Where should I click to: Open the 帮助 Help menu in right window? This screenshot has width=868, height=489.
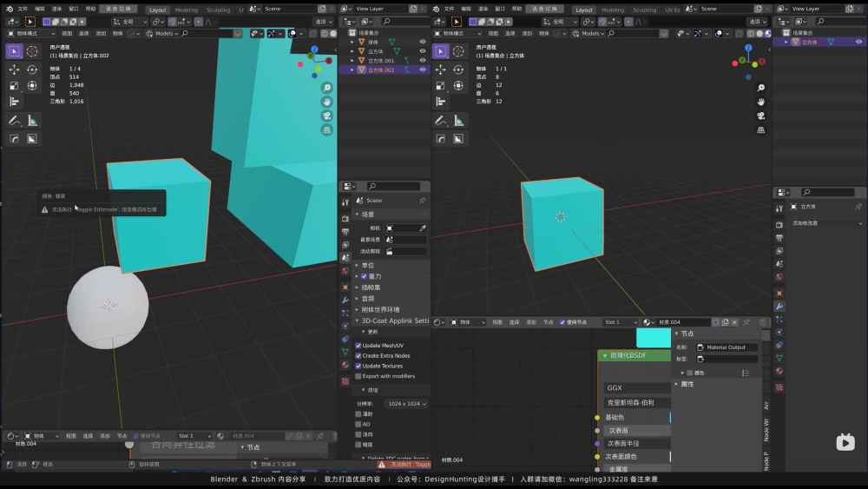click(x=517, y=9)
